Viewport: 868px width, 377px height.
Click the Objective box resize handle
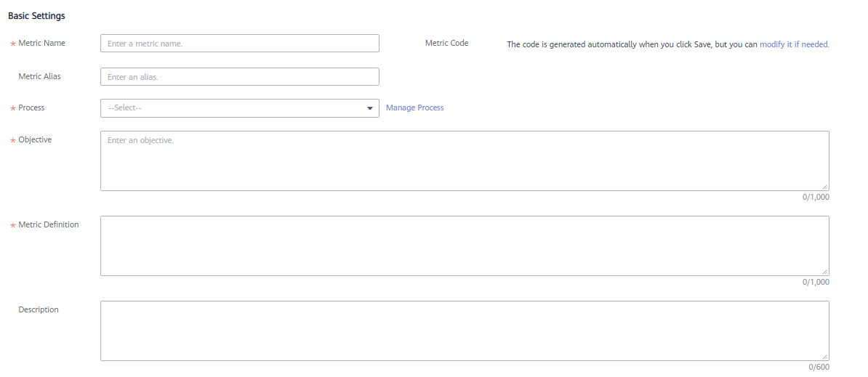[825, 187]
